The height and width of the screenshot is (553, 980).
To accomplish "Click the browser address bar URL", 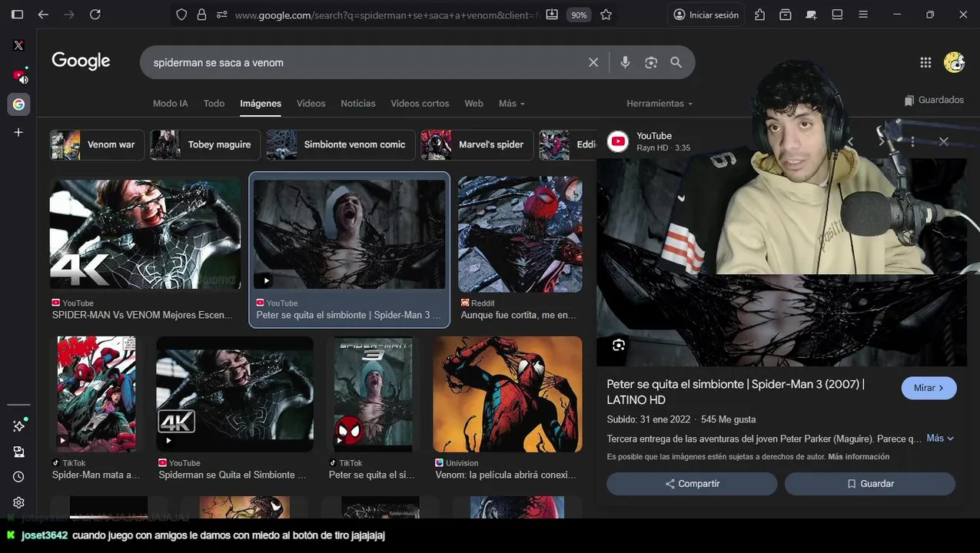I will click(386, 15).
